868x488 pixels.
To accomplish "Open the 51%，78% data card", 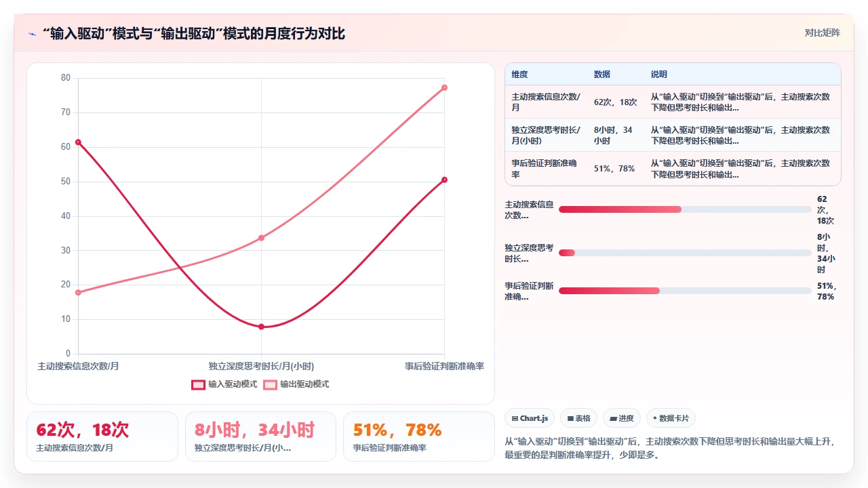I will (419, 436).
